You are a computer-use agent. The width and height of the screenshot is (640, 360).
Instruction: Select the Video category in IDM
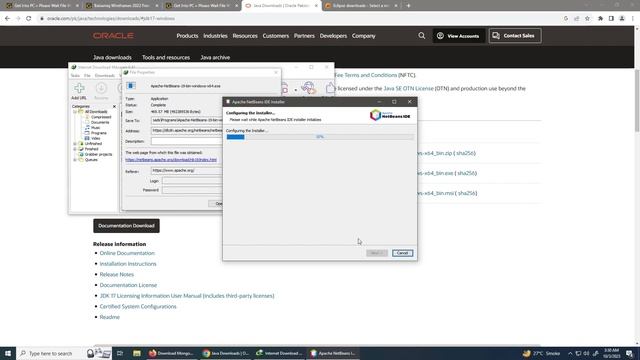pos(96,138)
